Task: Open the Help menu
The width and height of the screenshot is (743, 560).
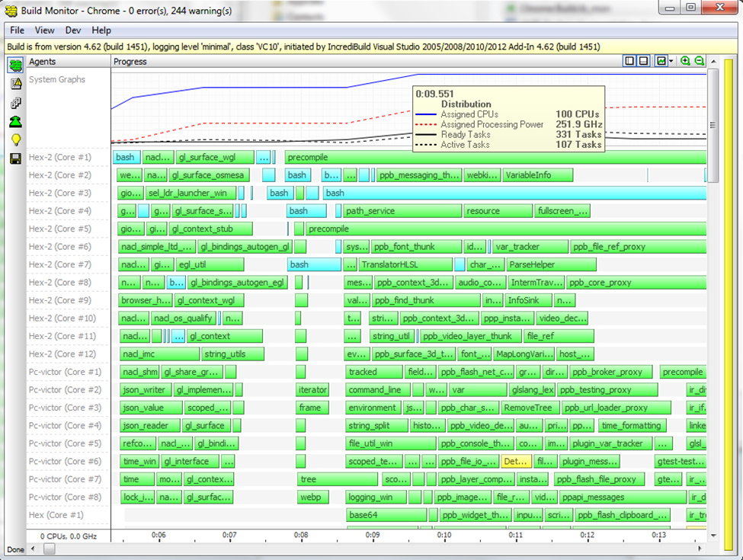Action: 101,30
